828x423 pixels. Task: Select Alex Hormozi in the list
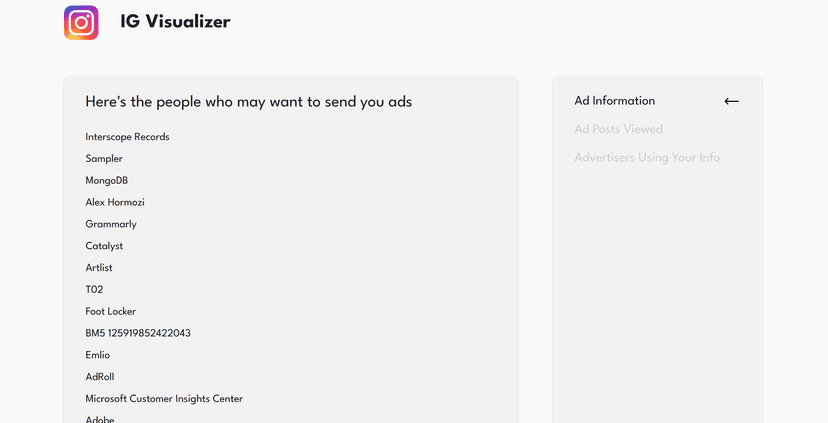[115, 203]
